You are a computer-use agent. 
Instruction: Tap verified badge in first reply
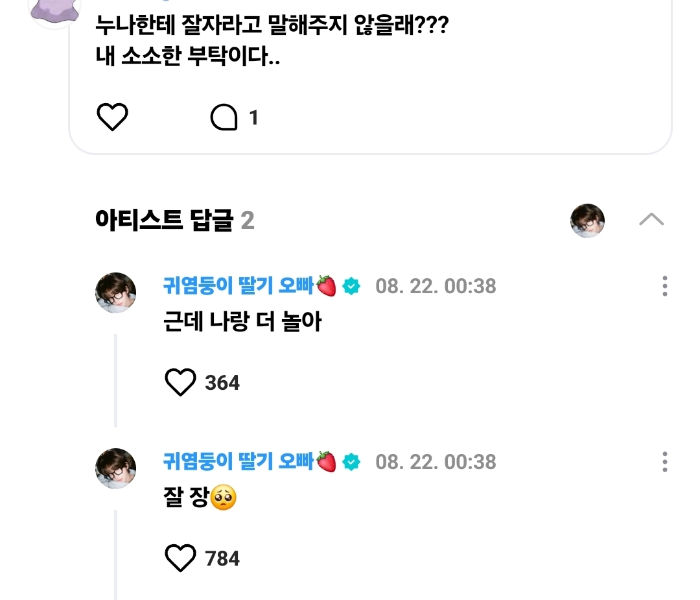click(x=351, y=286)
